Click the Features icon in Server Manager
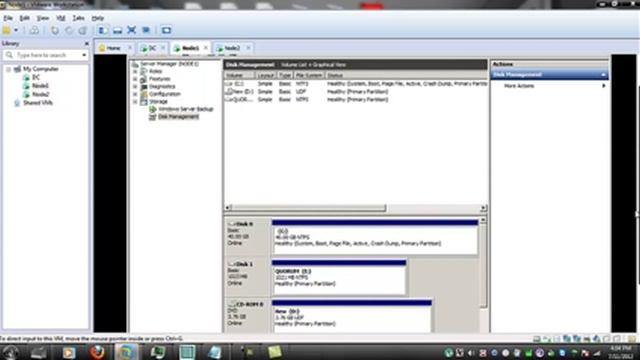Viewport: 640px width, 360px height. (x=143, y=79)
